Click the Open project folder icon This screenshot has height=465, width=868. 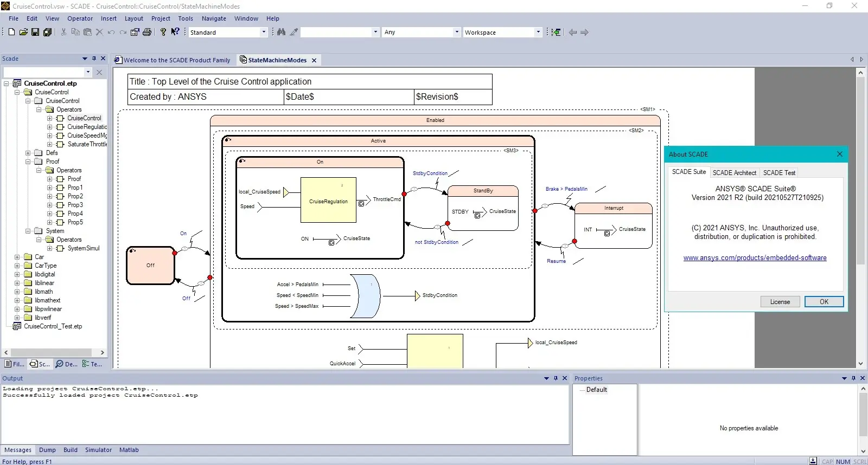click(23, 32)
